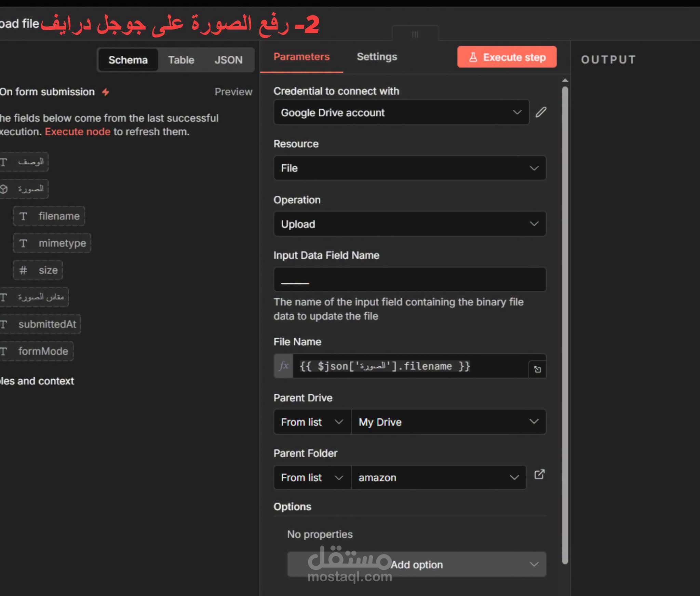Select the مقاس الصورة schema field
Image resolution: width=700 pixels, height=596 pixels.
[34, 297]
